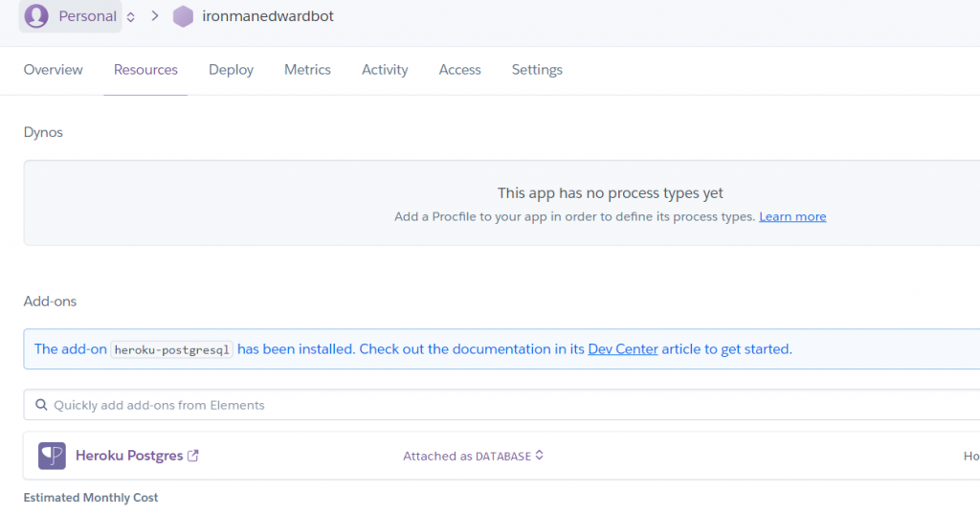Click the Dynos section heading

43,132
